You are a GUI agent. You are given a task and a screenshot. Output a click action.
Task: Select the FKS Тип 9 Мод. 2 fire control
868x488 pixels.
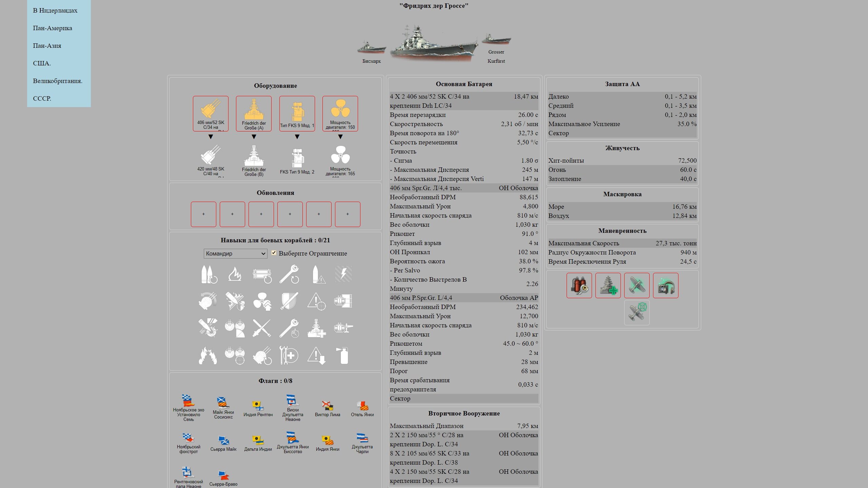pos(297,160)
